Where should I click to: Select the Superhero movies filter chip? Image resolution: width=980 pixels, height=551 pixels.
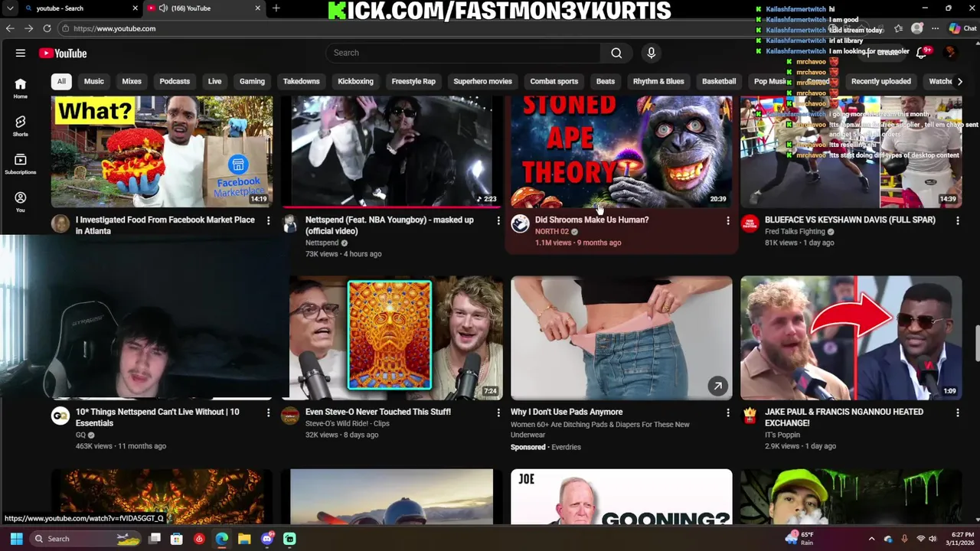point(482,81)
